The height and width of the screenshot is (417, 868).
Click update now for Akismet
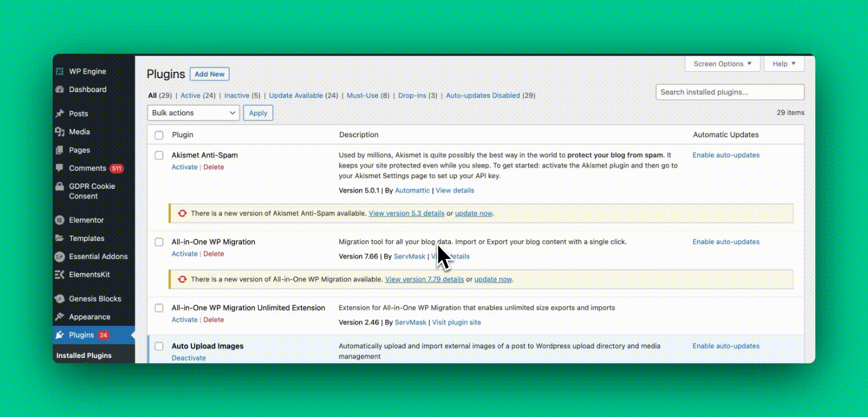click(x=473, y=214)
